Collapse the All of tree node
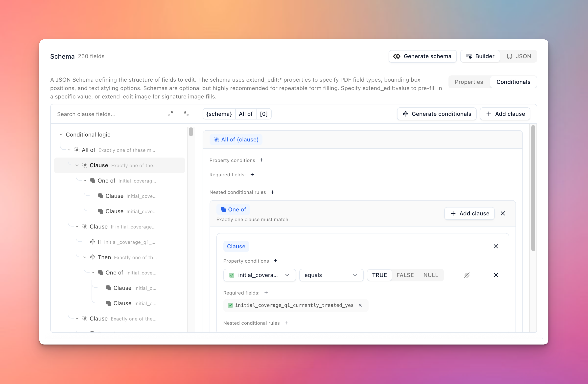 pyautogui.click(x=69, y=150)
